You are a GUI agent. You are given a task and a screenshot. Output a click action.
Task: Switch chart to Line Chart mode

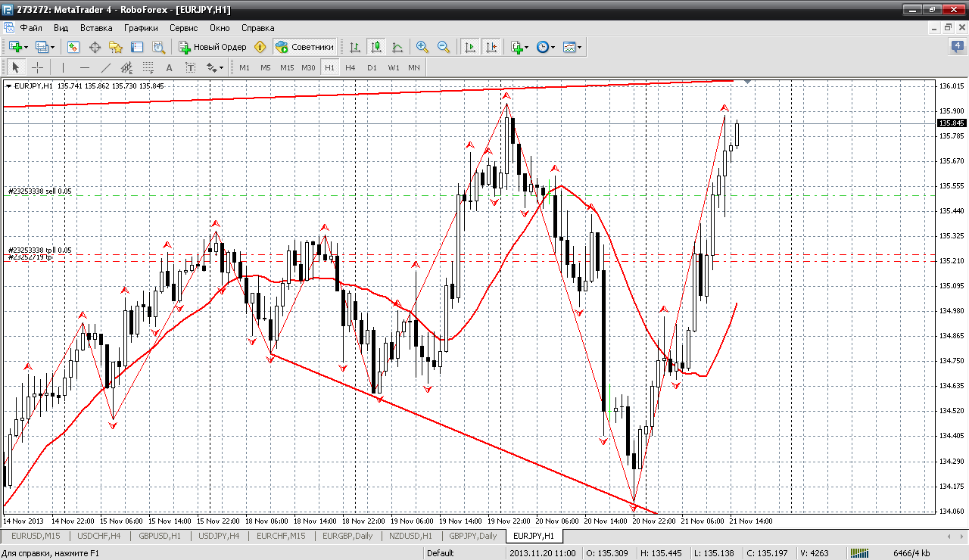397,47
